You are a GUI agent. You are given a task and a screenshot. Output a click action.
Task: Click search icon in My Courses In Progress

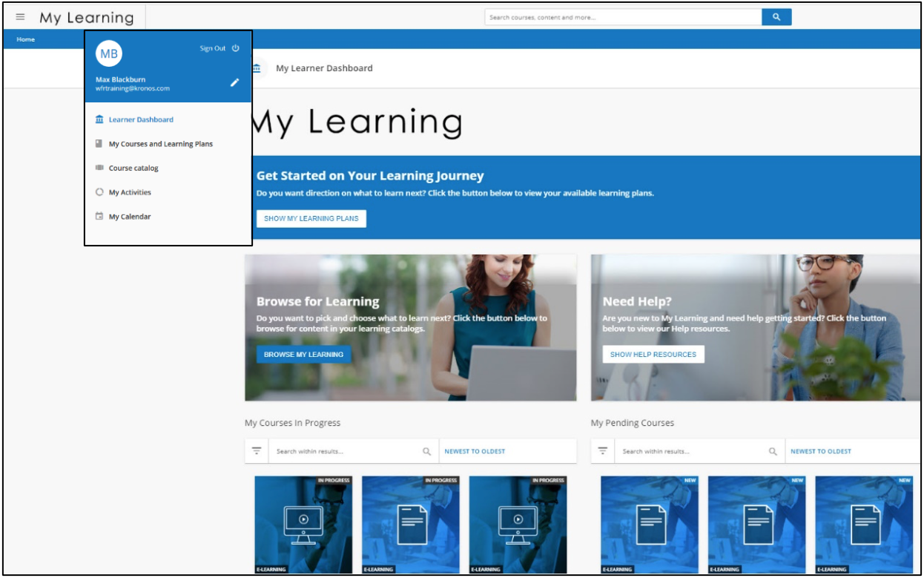(426, 451)
